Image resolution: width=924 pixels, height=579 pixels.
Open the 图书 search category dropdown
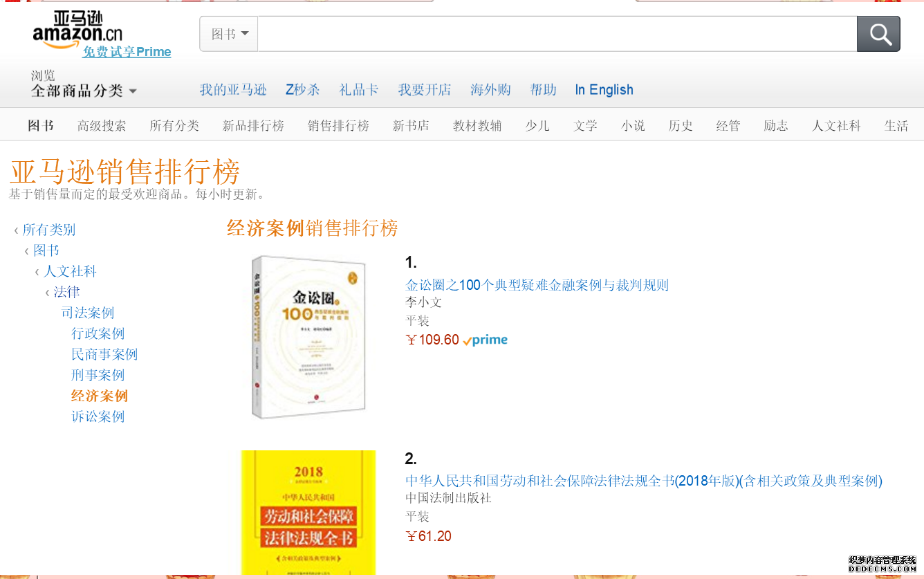pyautogui.click(x=229, y=34)
